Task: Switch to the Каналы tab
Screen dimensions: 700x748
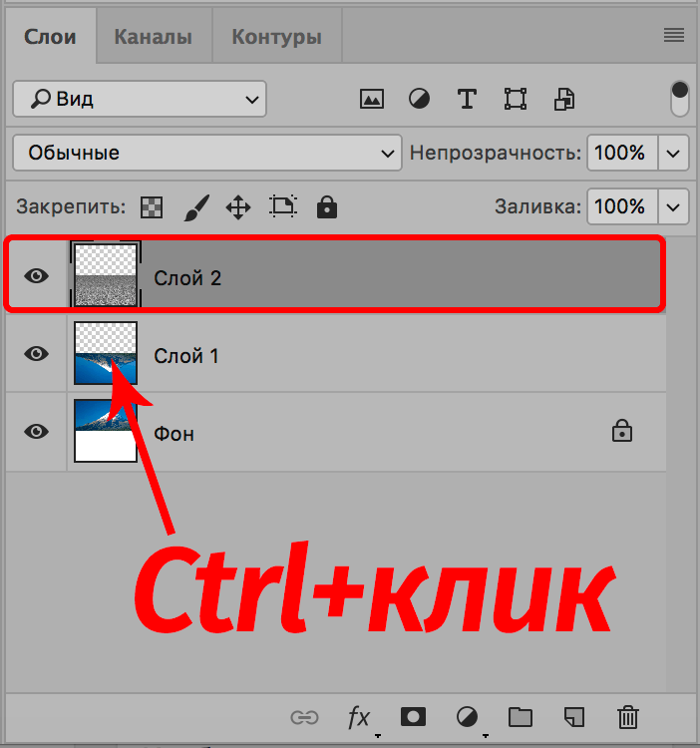Action: [154, 37]
